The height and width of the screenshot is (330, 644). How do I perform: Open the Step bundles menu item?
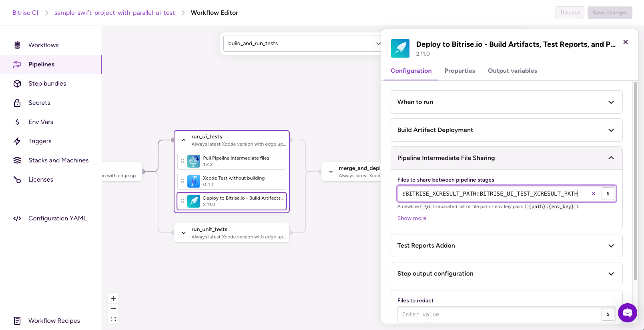(x=50, y=84)
